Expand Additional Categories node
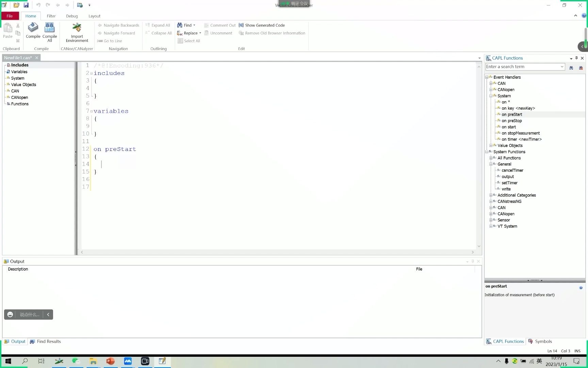This screenshot has width=588, height=368. (491, 195)
